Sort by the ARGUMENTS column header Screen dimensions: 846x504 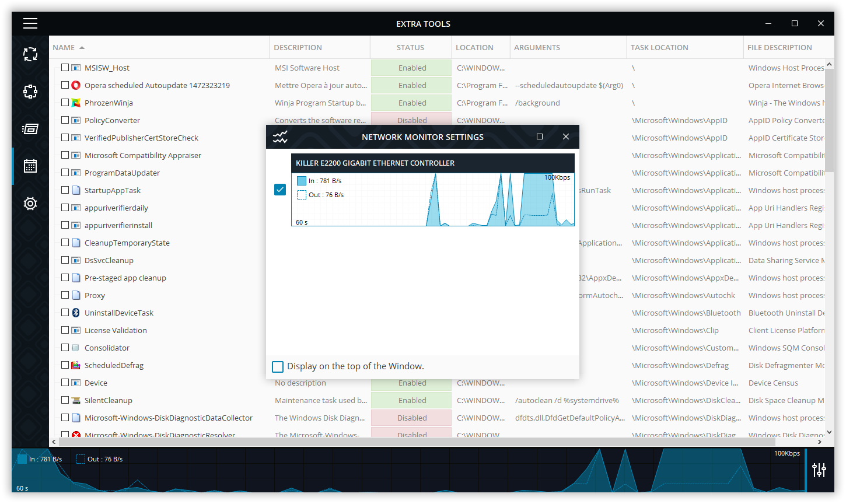(537, 47)
